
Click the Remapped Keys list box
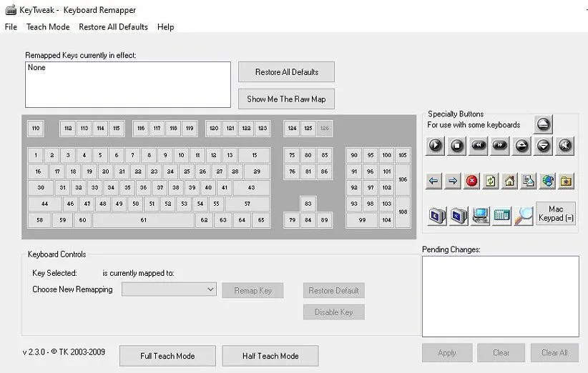[x=128, y=84]
